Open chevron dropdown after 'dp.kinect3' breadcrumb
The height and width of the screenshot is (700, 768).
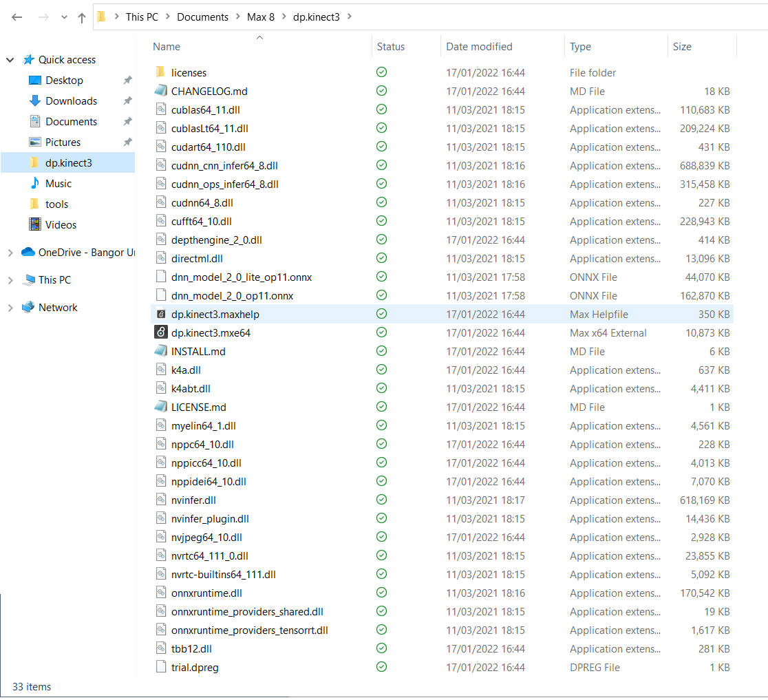pos(349,17)
